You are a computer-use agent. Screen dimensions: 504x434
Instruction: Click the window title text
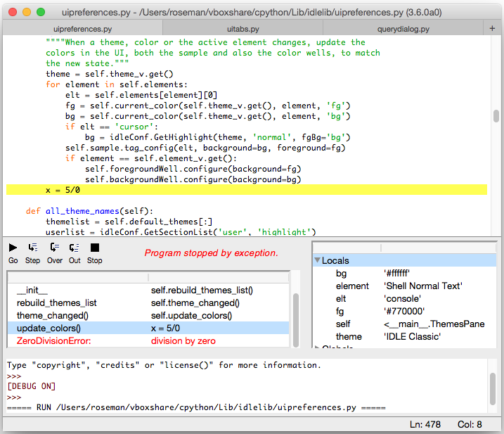(252, 12)
